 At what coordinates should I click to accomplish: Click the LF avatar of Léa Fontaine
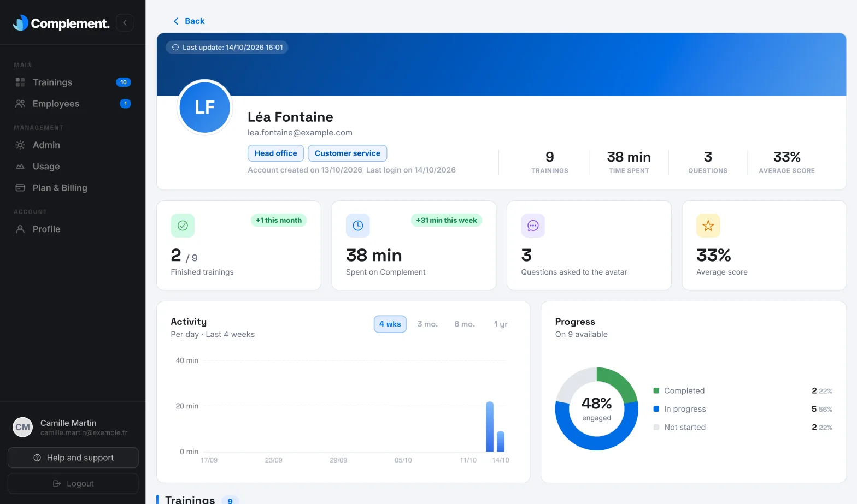(x=205, y=107)
